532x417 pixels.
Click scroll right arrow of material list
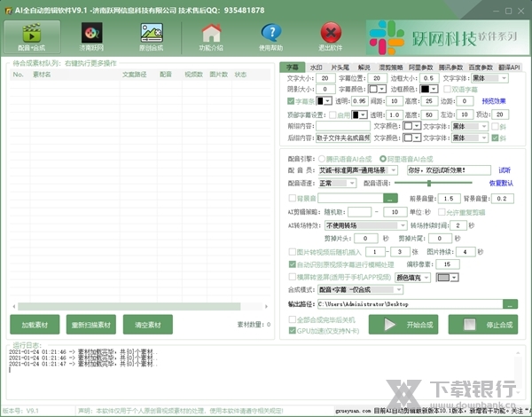point(266,306)
